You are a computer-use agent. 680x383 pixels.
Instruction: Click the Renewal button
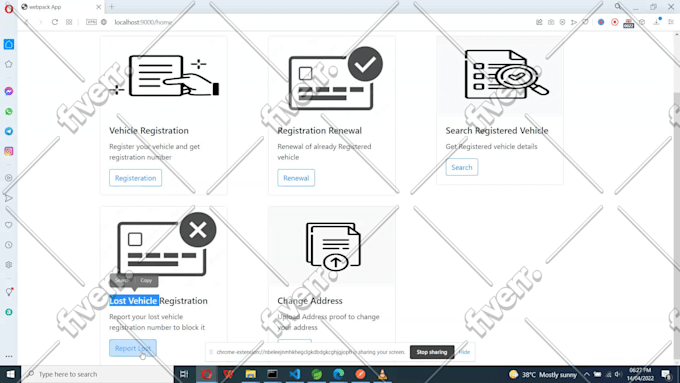[x=296, y=178]
